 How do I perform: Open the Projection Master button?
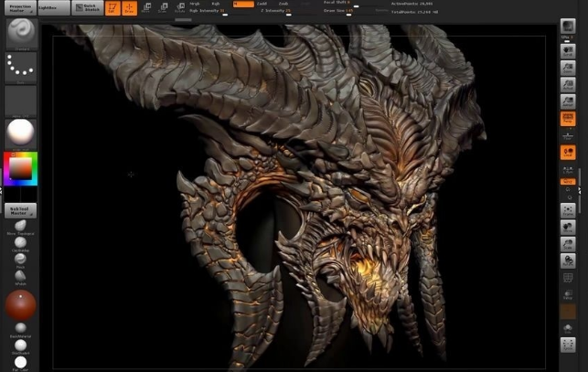coord(21,8)
